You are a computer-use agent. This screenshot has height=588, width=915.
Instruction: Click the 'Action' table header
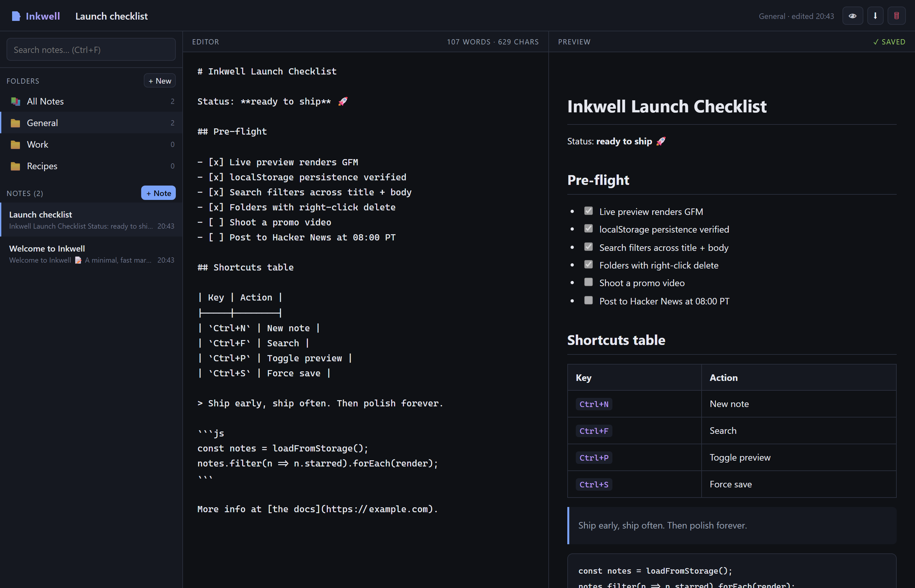click(799, 378)
